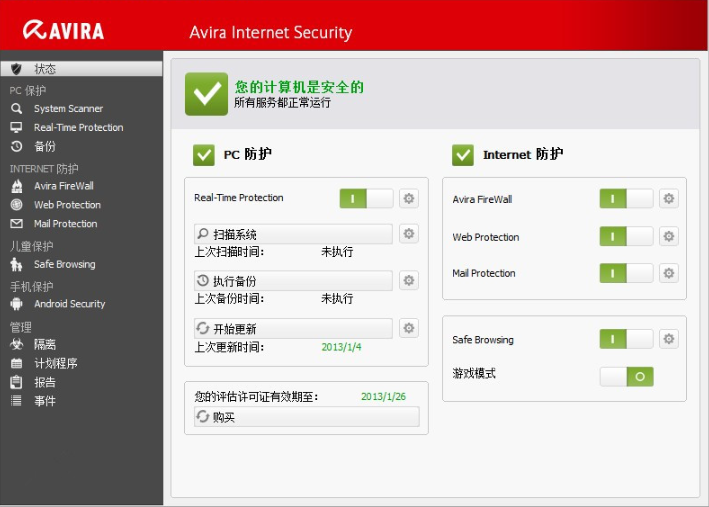Click the 执行备份 run backup button
This screenshot has width=709, height=507.
pyautogui.click(x=292, y=281)
